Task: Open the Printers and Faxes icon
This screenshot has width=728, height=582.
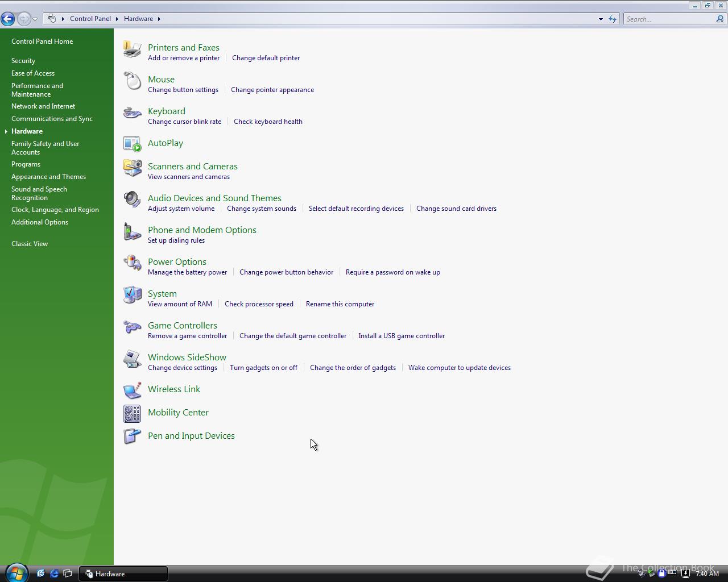Action: pyautogui.click(x=133, y=49)
